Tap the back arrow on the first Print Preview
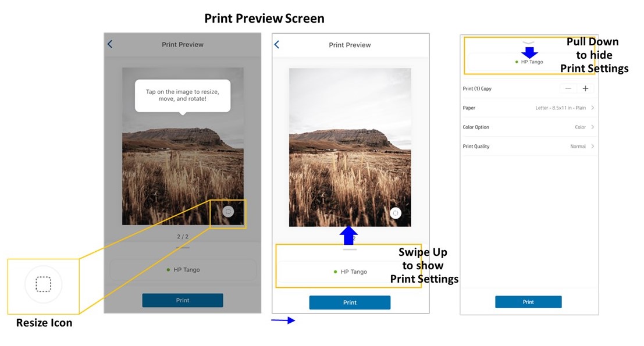 click(x=110, y=44)
